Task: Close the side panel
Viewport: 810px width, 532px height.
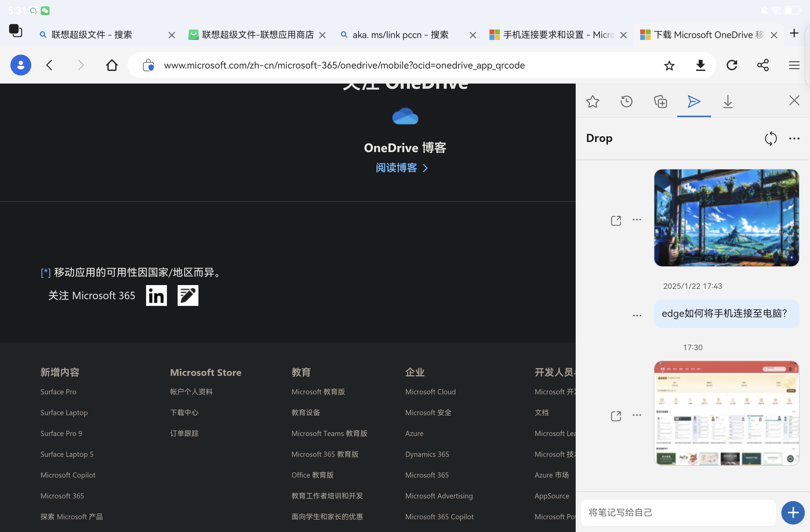Action: click(794, 100)
